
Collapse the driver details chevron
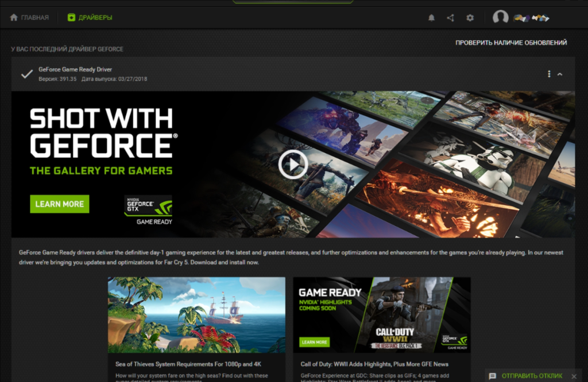point(560,74)
